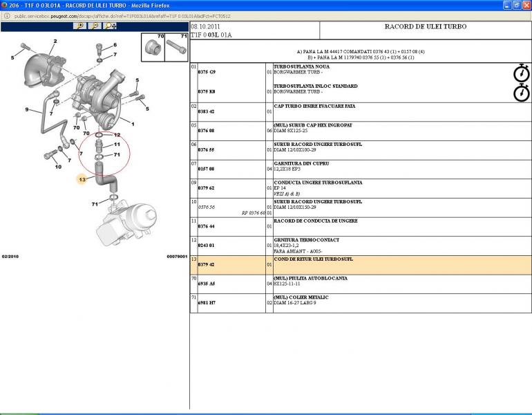
Task: Click part number 0379 42 in highlighted row
Action: pos(207,264)
